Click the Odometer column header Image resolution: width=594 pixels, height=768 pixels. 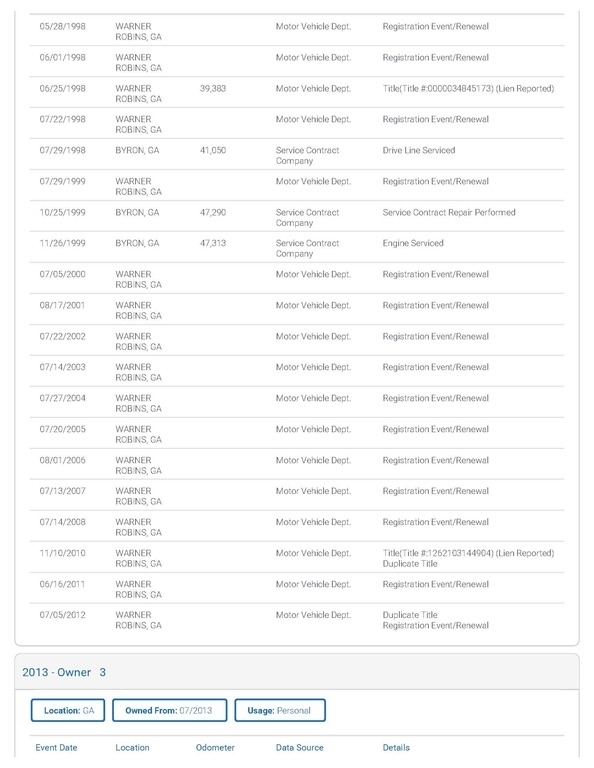coord(215,747)
